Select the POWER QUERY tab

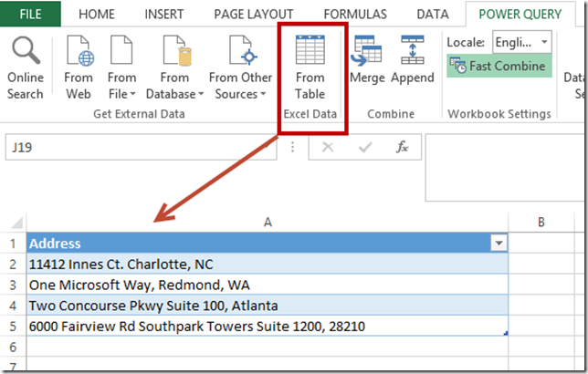point(520,15)
